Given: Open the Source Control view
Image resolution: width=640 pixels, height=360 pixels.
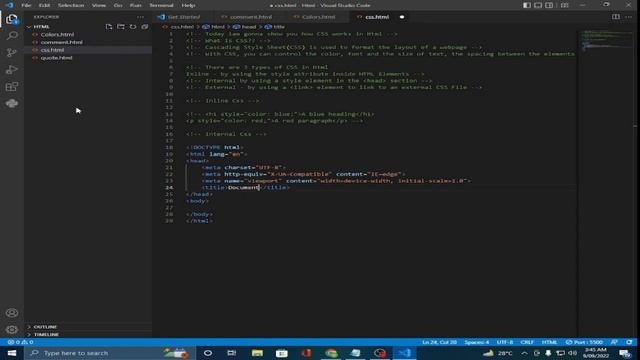Looking at the screenshot, I should point(12,53).
